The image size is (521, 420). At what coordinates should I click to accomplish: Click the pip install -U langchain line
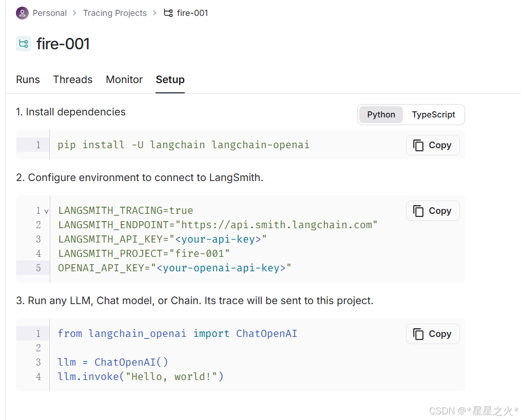183,145
